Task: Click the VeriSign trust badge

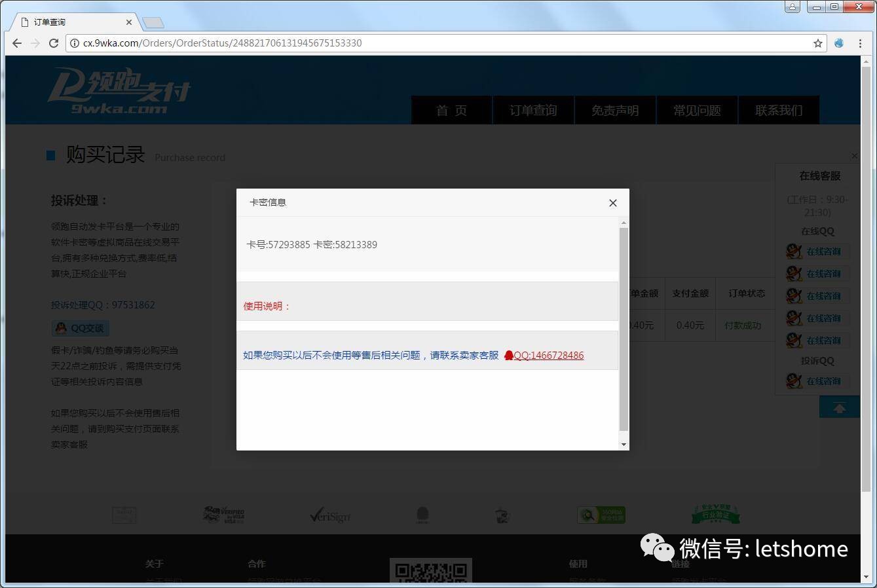Action: point(330,516)
